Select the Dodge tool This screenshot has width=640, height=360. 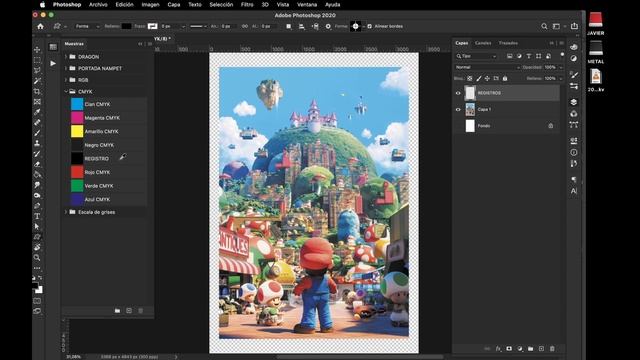pos(37,196)
